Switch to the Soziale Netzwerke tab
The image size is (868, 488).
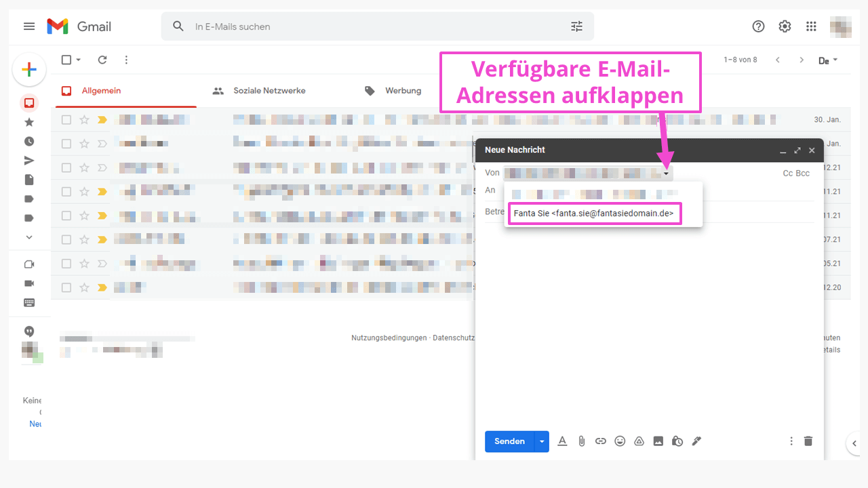269,91
